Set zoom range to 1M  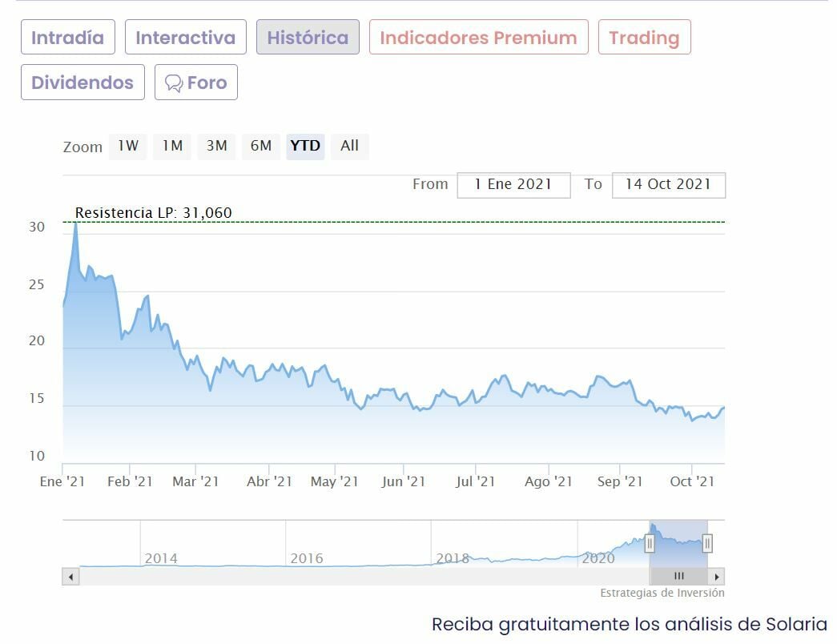(x=172, y=146)
